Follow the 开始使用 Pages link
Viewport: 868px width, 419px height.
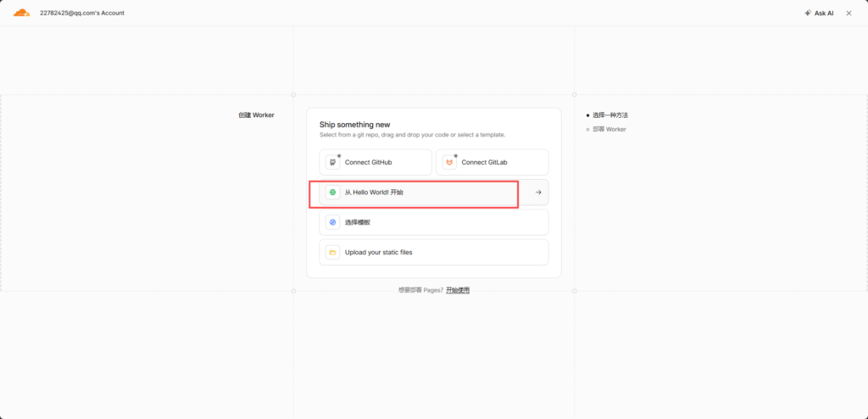coord(458,290)
